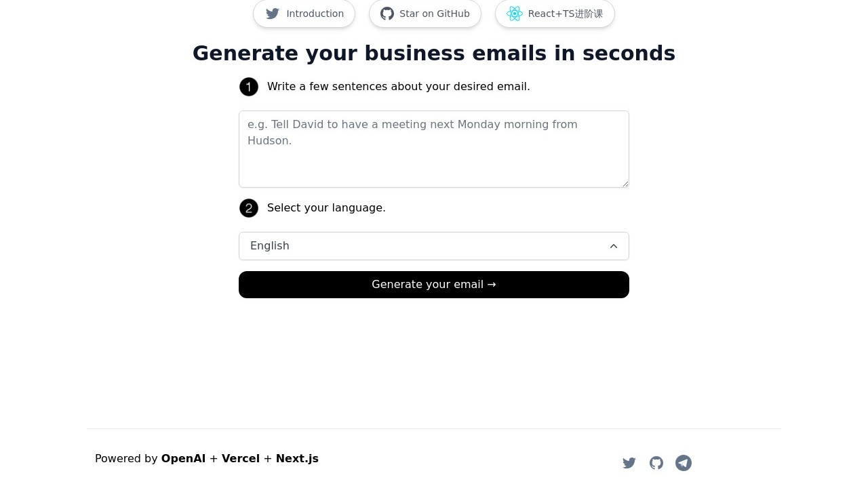Click the textarea resize handle corner
Image resolution: width=868 pixels, height=488 pixels.
pos(625,184)
